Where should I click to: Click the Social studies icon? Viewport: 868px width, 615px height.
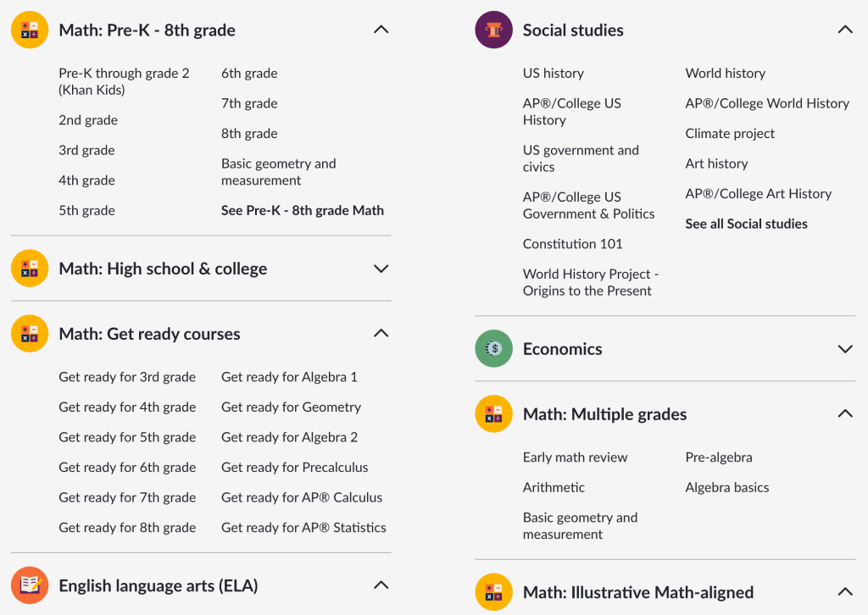(493, 29)
